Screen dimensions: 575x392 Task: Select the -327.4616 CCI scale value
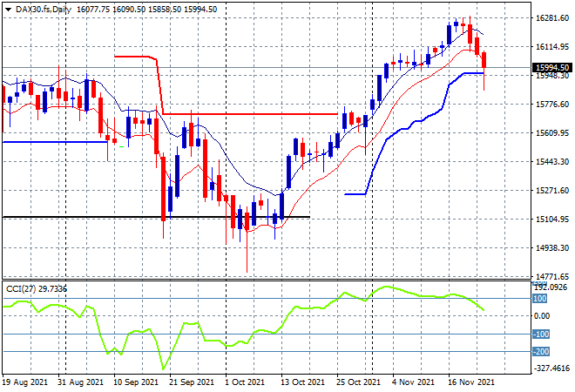point(551,368)
